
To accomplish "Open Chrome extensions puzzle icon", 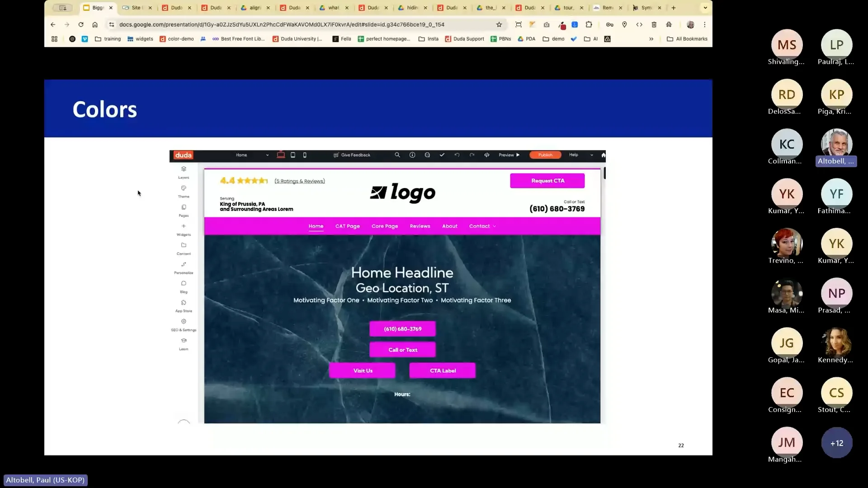I will click(589, 24).
